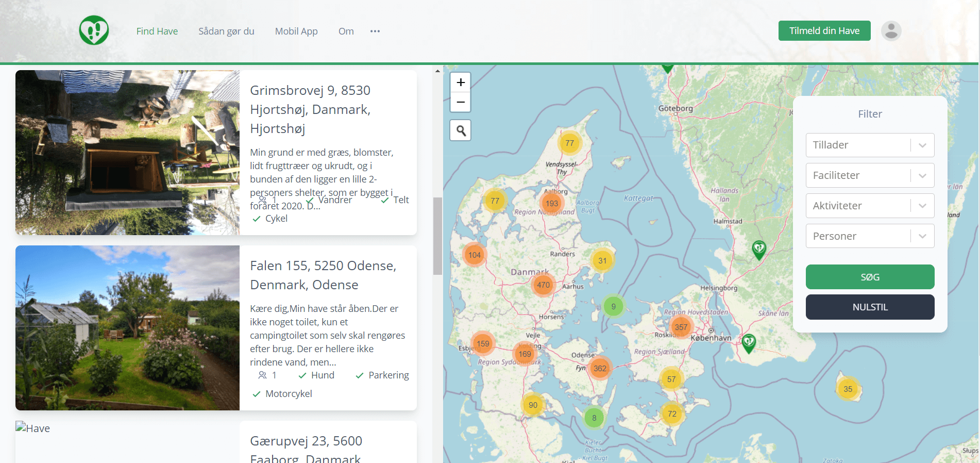The image size is (980, 463).
Task: Go to Find Have page
Action: coord(157,31)
